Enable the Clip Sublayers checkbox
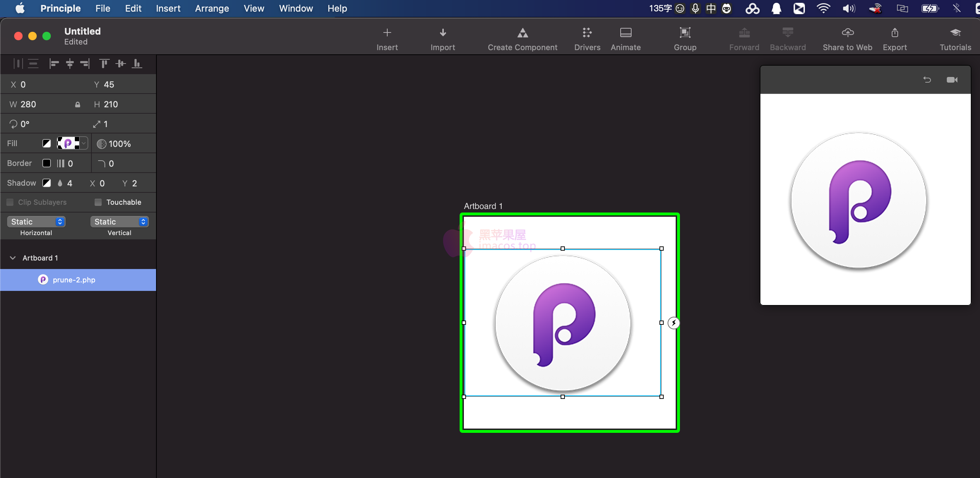Viewport: 980px width, 478px height. pyautogui.click(x=10, y=202)
